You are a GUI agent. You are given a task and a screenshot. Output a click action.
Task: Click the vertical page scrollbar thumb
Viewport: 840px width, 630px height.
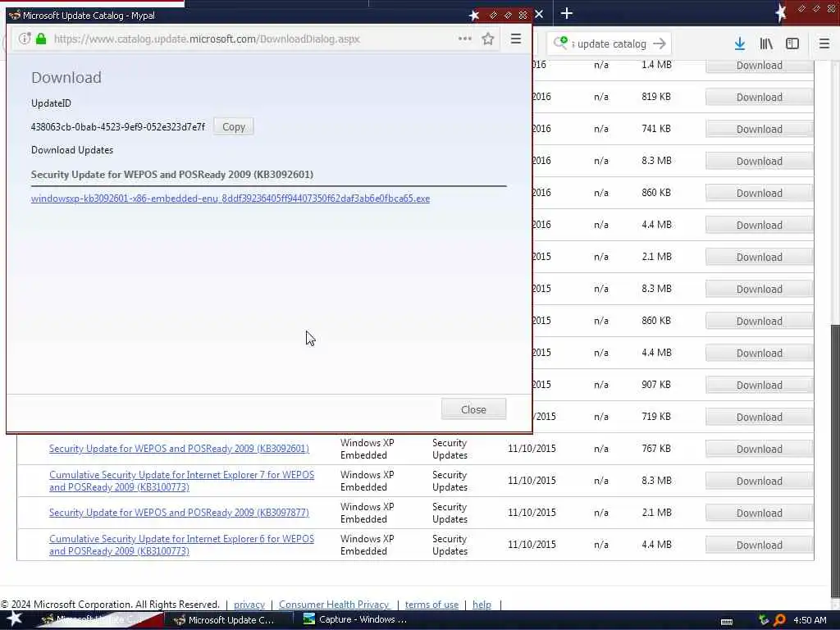pos(834,459)
